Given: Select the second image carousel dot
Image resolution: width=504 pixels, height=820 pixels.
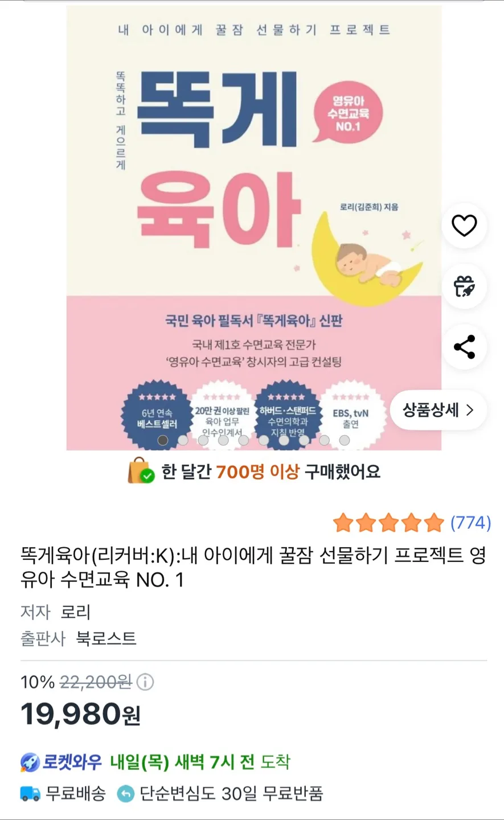Looking at the screenshot, I should click(x=183, y=440).
